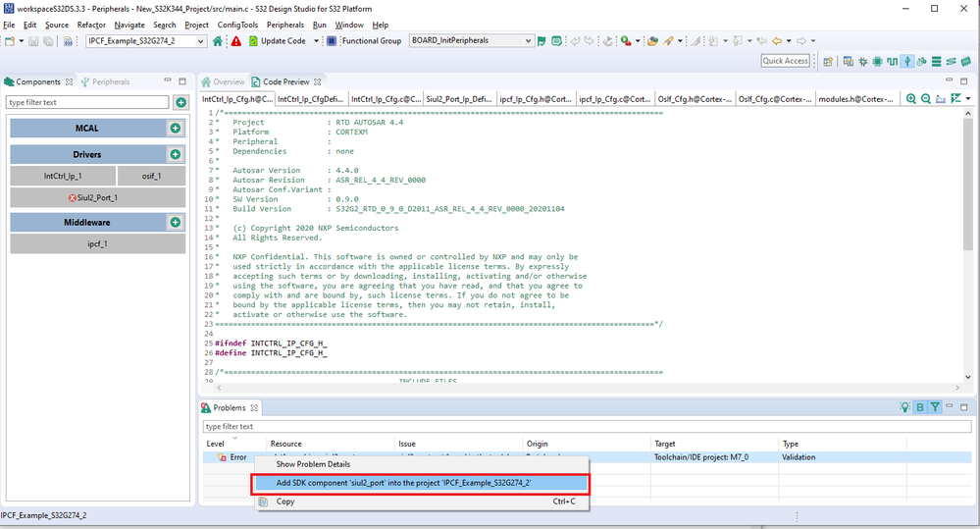Click the binary build toolbar icon

click(x=68, y=41)
